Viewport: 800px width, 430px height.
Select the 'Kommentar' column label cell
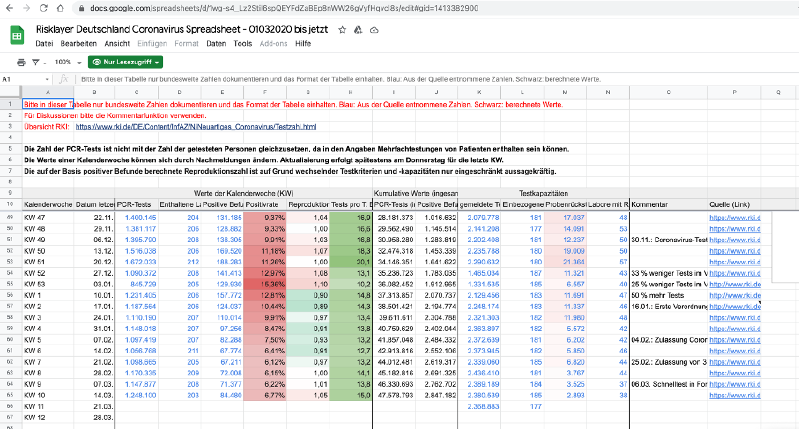pos(668,205)
